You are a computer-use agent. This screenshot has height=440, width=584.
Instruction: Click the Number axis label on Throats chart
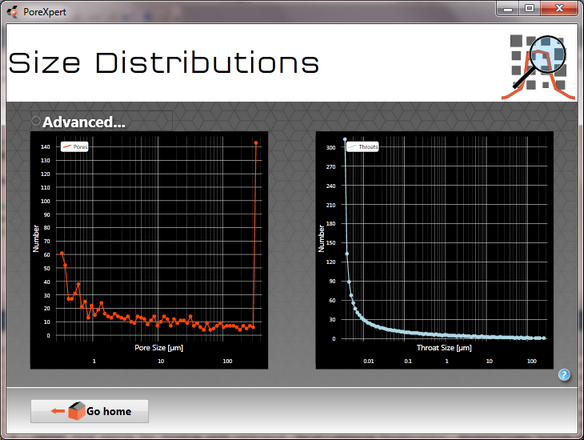(321, 238)
